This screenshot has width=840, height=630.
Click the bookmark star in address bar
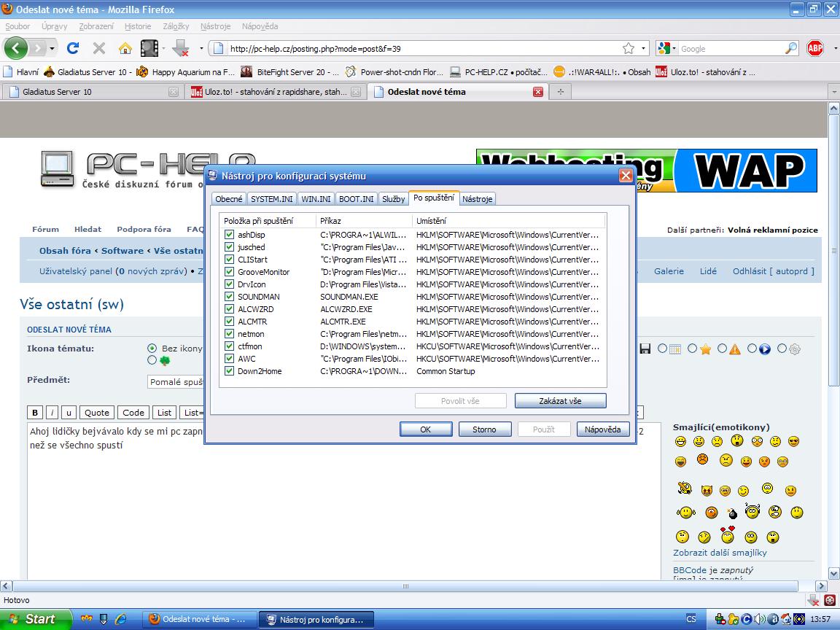click(x=628, y=49)
